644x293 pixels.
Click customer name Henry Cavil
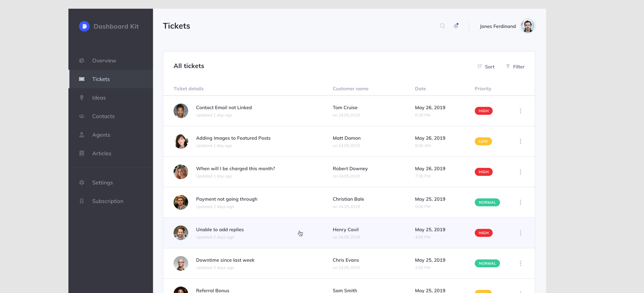346,230
